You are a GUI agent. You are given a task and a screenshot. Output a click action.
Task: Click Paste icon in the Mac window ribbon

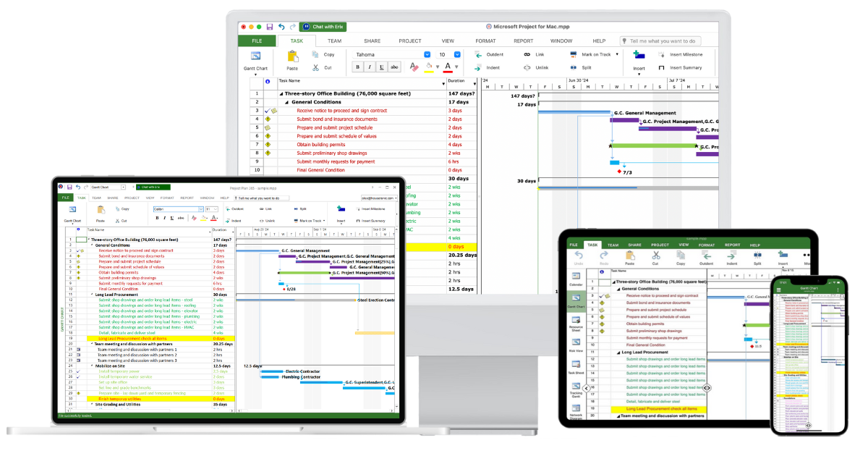pos(292,55)
